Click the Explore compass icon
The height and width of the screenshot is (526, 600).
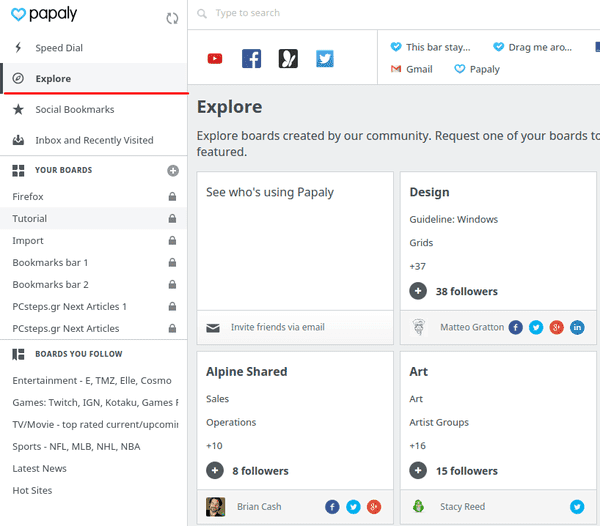[x=18, y=78]
